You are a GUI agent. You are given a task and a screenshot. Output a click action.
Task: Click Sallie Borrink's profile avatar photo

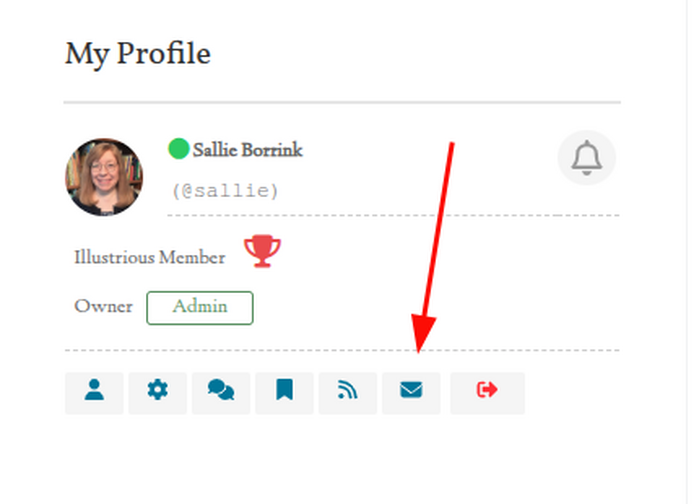pyautogui.click(x=104, y=177)
